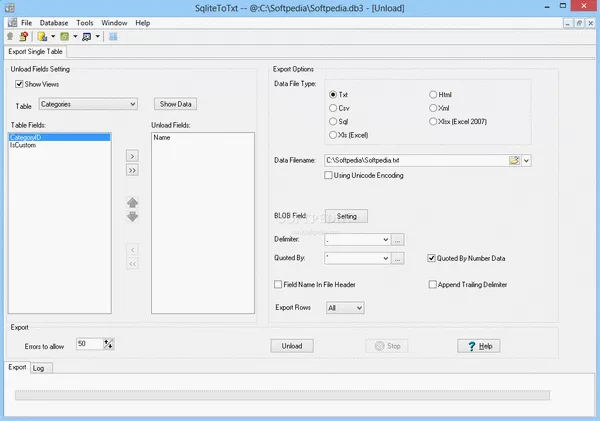Click the red disconnect database toolbar icon

[24, 36]
